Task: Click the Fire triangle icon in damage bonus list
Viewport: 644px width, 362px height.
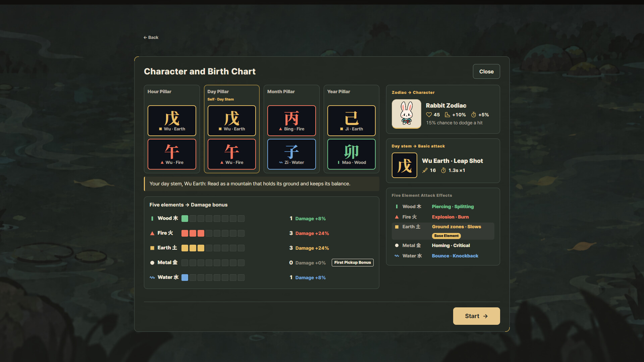Action: pos(152,233)
